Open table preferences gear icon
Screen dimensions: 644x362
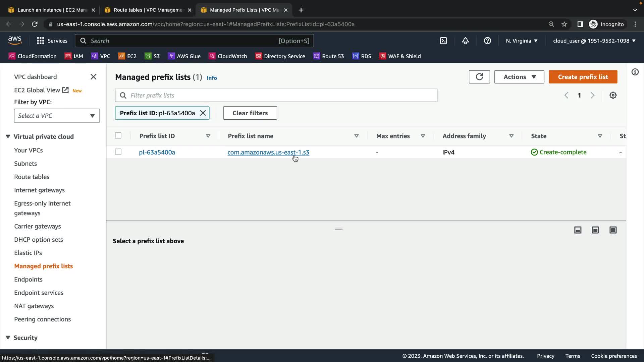[x=613, y=96]
